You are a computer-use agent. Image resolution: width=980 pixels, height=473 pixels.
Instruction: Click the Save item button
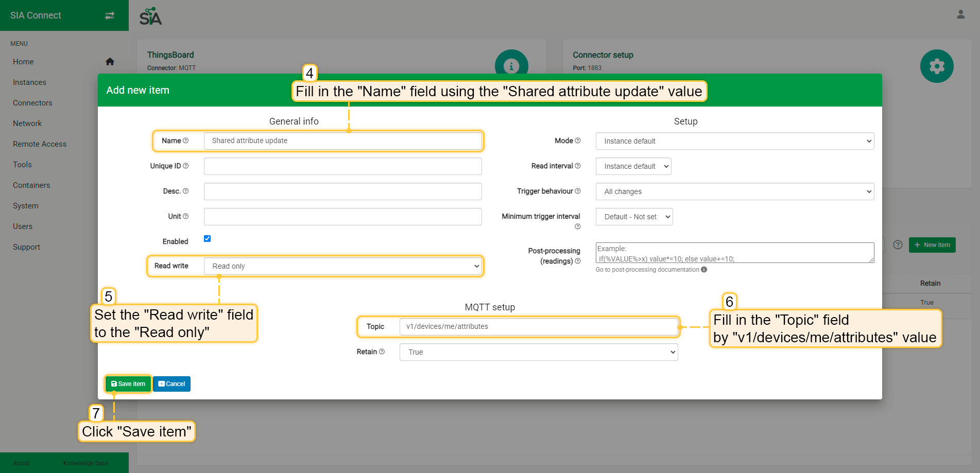point(128,384)
